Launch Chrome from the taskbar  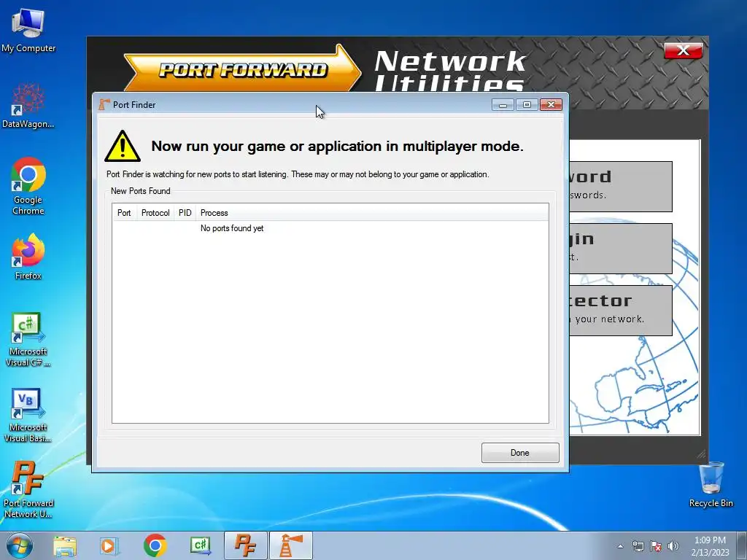pyautogui.click(x=155, y=545)
